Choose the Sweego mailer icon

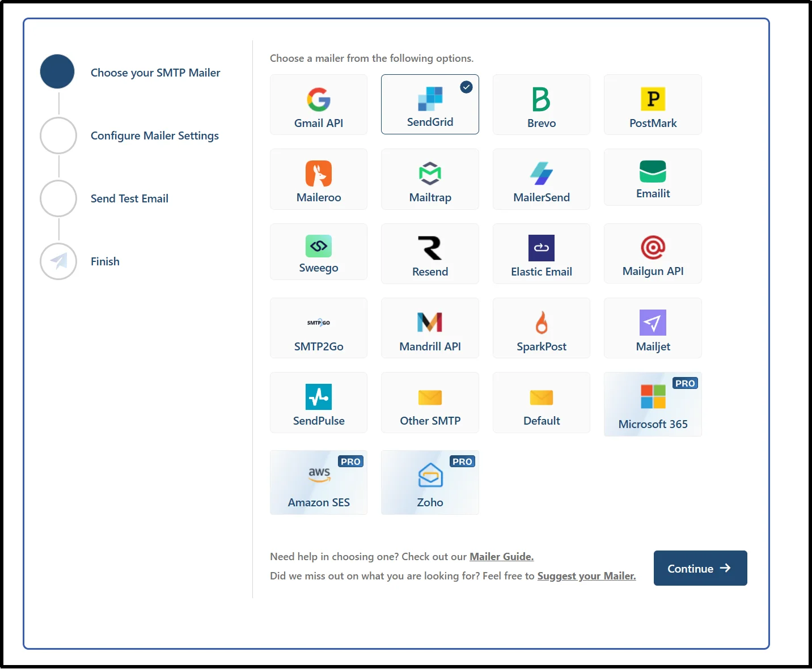[319, 246]
